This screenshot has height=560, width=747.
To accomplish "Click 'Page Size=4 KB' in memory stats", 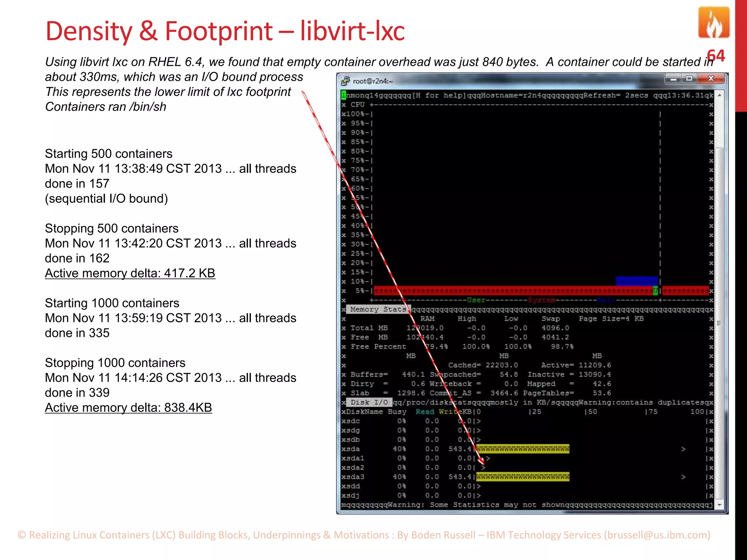I will tap(611, 319).
